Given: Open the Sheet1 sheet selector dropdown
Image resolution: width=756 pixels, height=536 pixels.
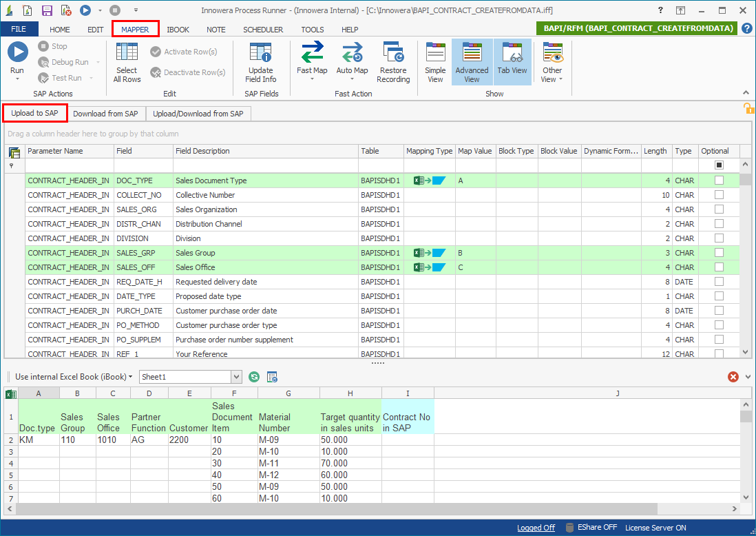Looking at the screenshot, I should coord(236,377).
